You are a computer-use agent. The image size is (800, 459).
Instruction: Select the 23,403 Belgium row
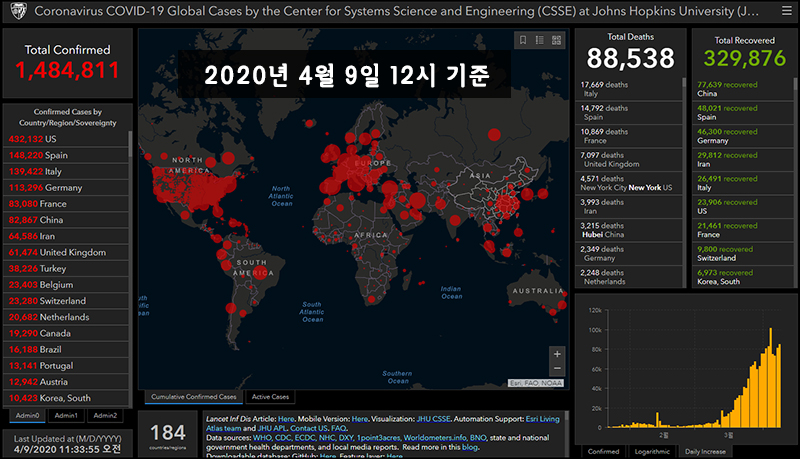point(66,285)
